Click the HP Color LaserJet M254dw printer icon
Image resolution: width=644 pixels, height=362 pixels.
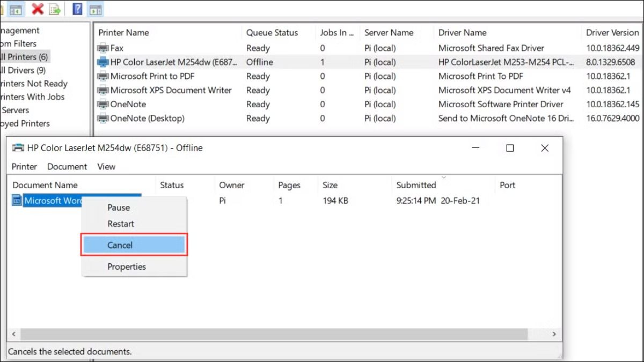103,62
